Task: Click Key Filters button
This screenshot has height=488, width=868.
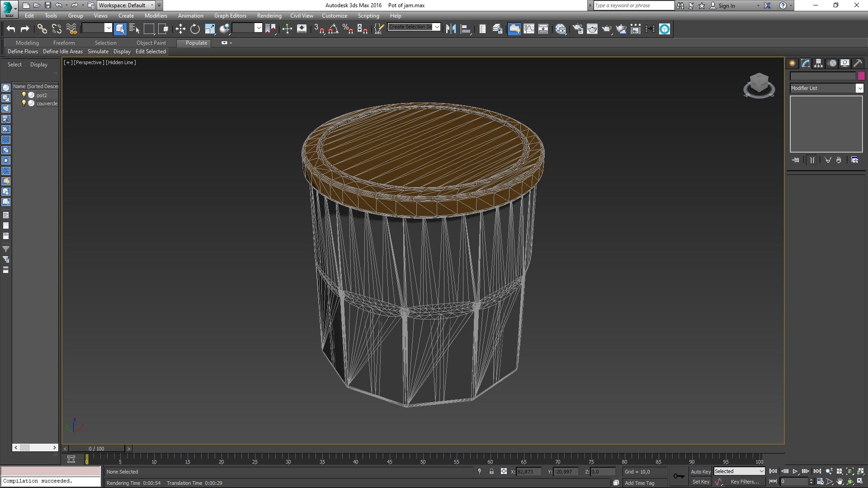Action: pyautogui.click(x=745, y=482)
